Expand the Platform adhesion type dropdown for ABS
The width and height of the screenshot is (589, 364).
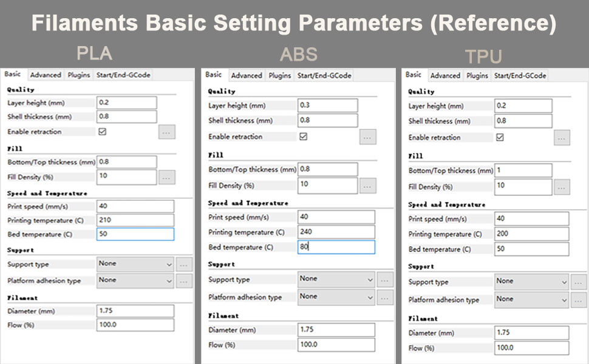click(x=335, y=297)
